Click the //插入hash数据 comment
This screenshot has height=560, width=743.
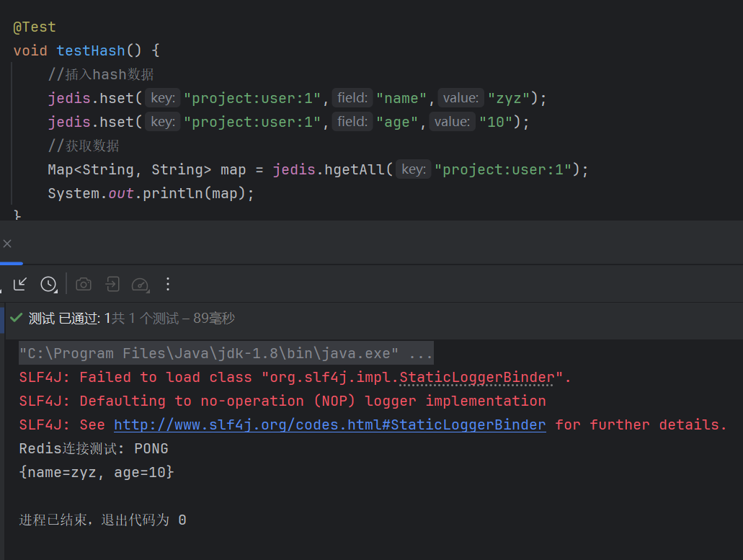[101, 74]
